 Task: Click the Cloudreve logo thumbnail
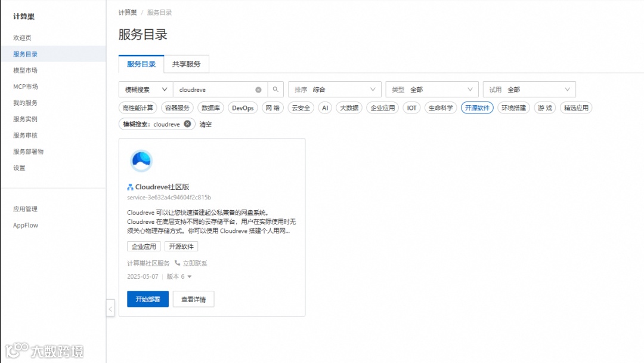(x=141, y=161)
